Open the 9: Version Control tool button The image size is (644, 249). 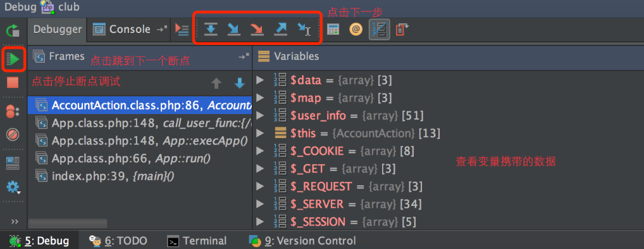(x=302, y=241)
